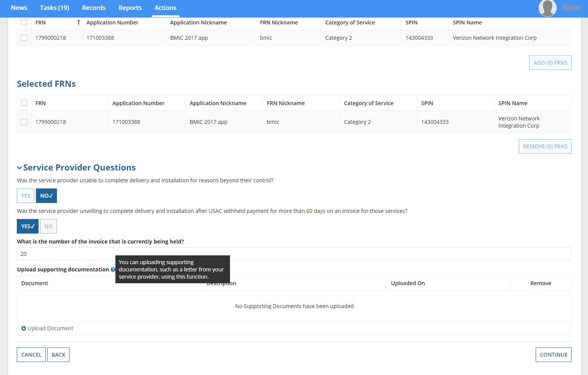Viewport: 588px width, 375px height.
Task: Switch to Tasks (19) tab
Action: pyautogui.click(x=55, y=8)
